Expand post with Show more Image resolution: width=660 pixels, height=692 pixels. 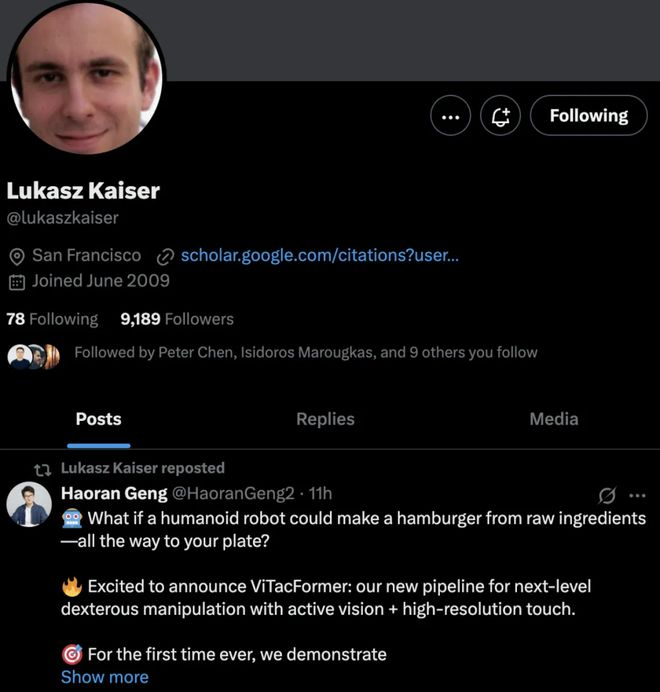[x=104, y=677]
